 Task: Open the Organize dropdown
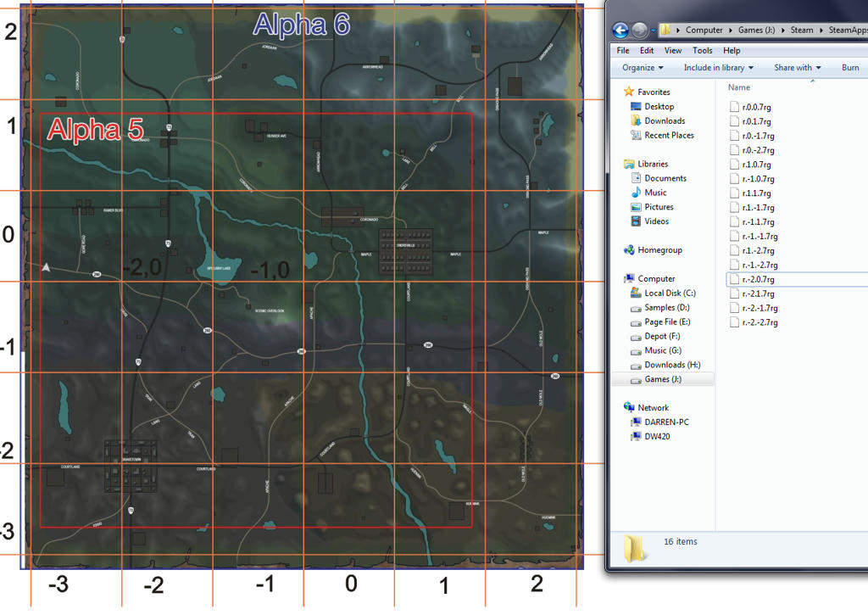click(x=643, y=68)
